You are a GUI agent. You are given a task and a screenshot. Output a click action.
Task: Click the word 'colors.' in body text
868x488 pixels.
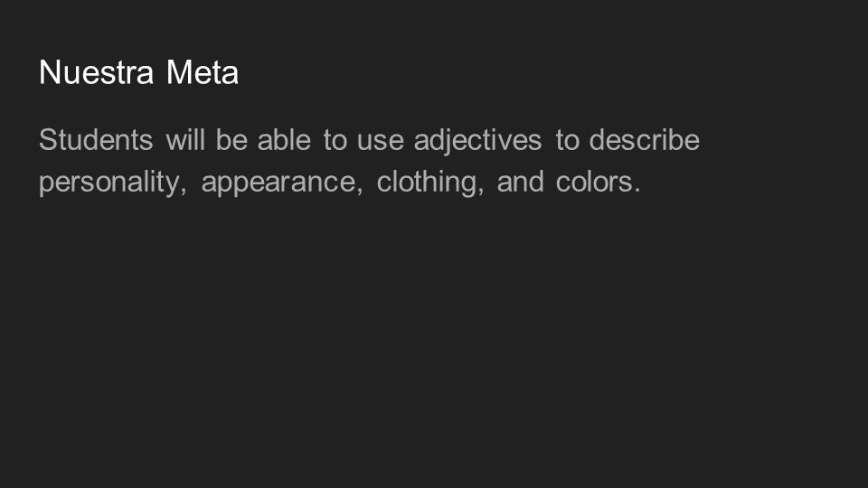point(598,182)
